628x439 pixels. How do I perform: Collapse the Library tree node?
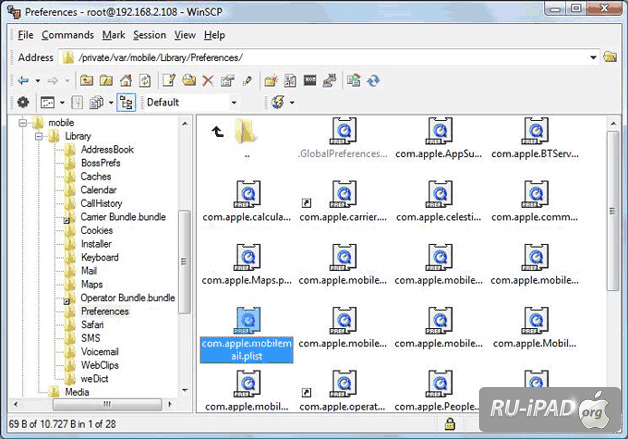click(x=39, y=136)
